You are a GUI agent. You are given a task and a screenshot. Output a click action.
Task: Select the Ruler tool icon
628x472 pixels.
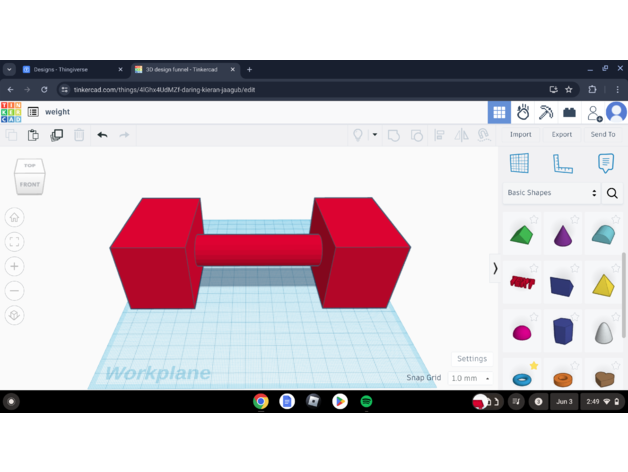pyautogui.click(x=562, y=163)
